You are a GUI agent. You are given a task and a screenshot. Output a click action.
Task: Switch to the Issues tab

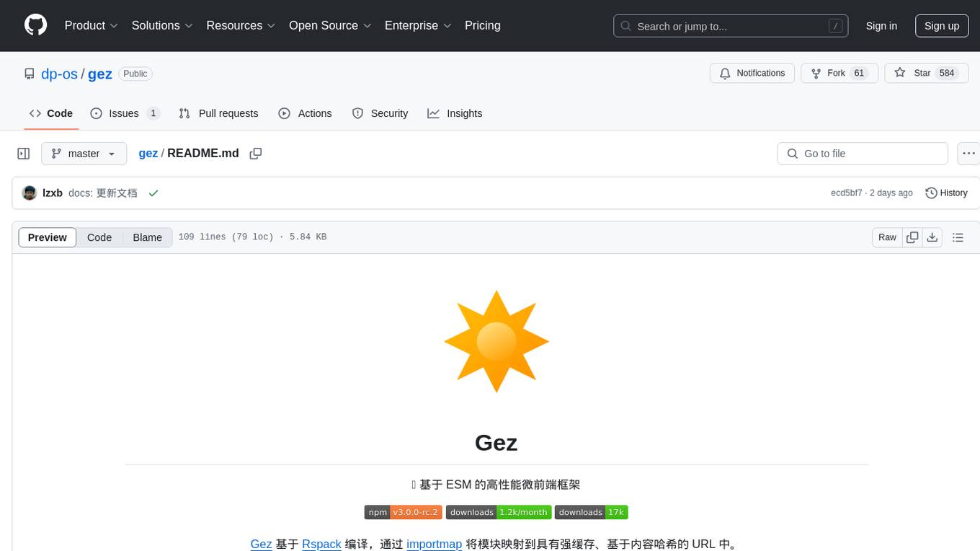tap(125, 113)
